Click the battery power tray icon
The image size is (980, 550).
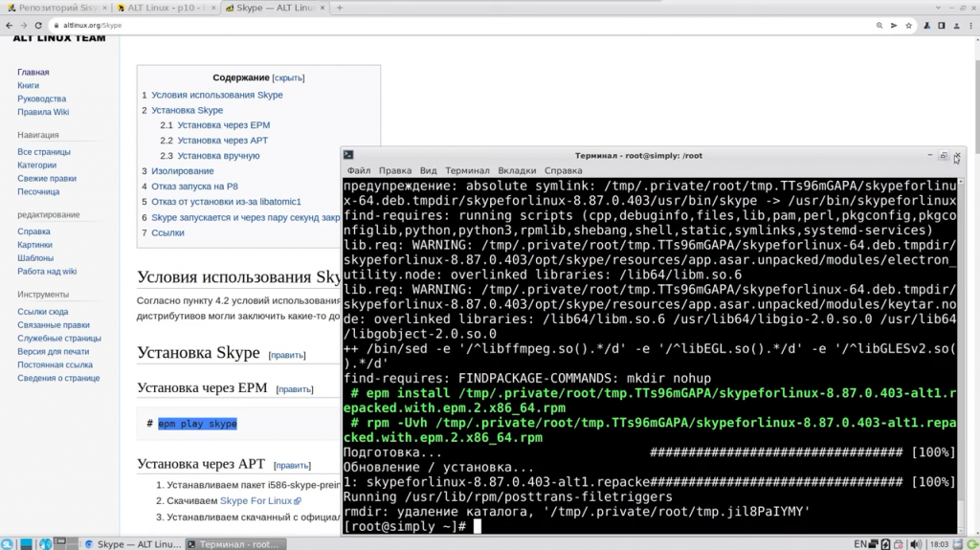(885, 544)
